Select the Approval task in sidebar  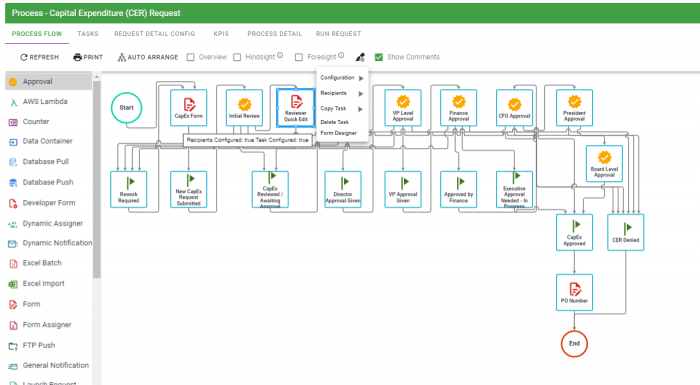pyautogui.click(x=48, y=82)
